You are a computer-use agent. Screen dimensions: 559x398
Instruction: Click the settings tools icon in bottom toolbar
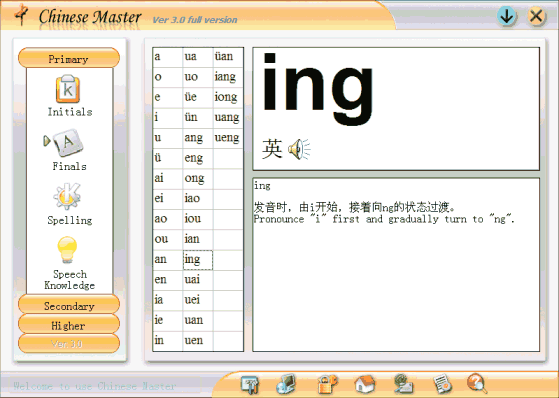point(250,384)
